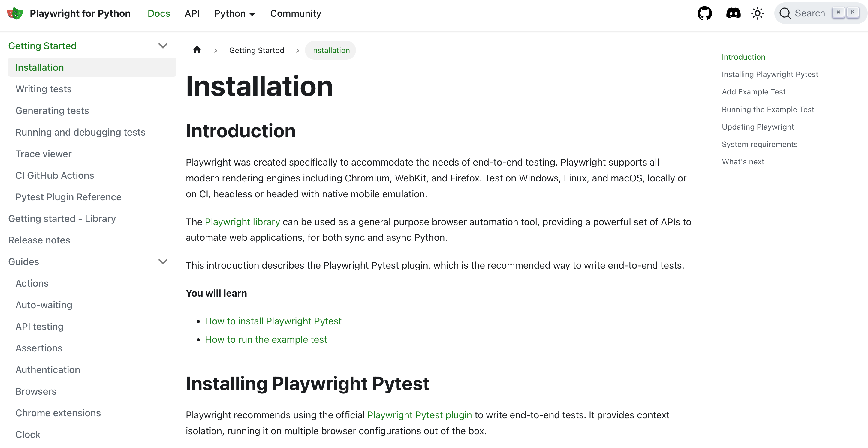Collapse the Guides sidebar section

[163, 262]
